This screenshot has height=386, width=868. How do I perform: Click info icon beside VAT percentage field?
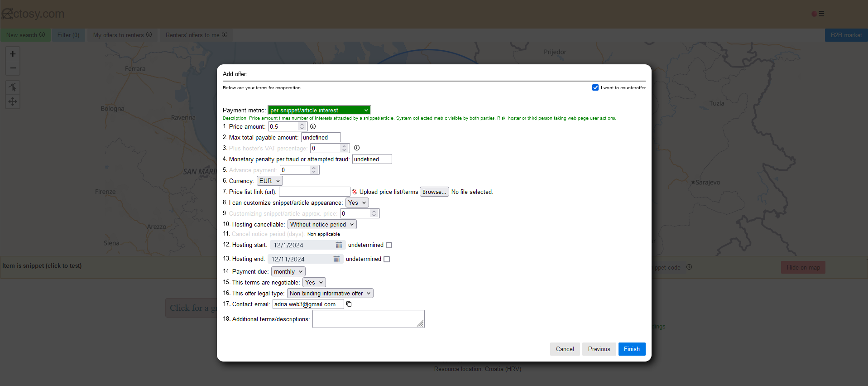[x=357, y=148]
